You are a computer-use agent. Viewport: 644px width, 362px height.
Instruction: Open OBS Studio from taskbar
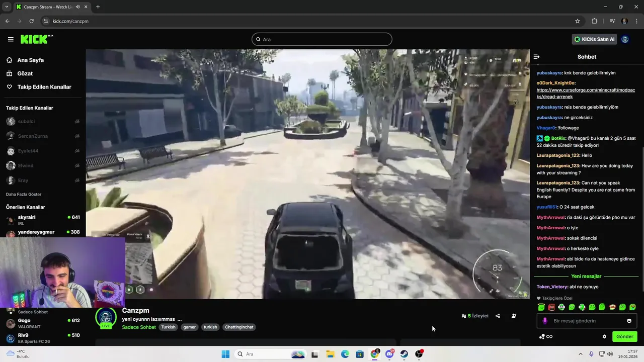tap(419, 354)
